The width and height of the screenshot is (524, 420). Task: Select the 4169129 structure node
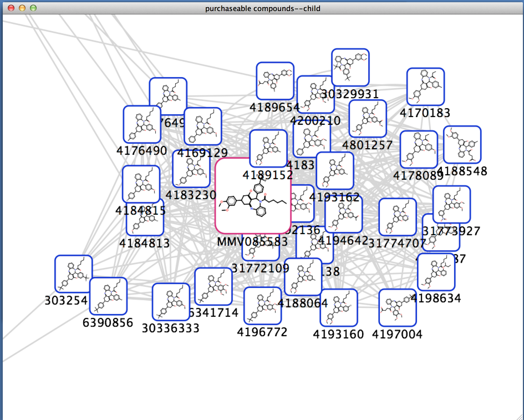point(203,126)
